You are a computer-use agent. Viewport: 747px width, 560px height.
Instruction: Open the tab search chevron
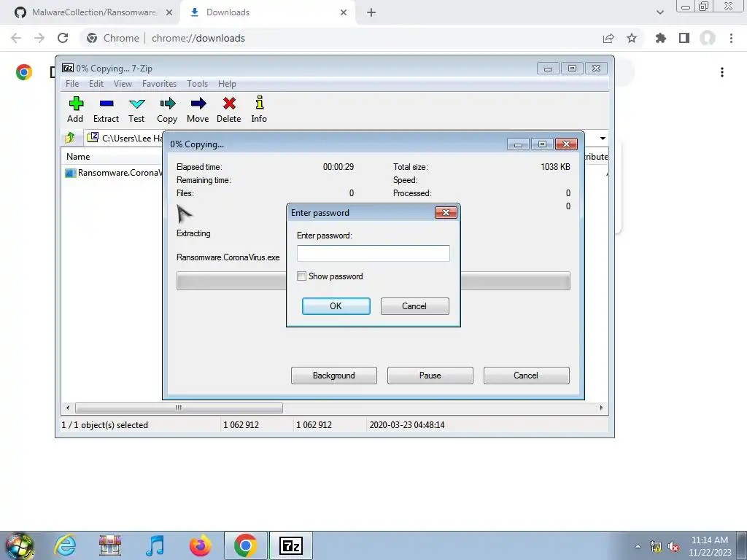point(659,12)
